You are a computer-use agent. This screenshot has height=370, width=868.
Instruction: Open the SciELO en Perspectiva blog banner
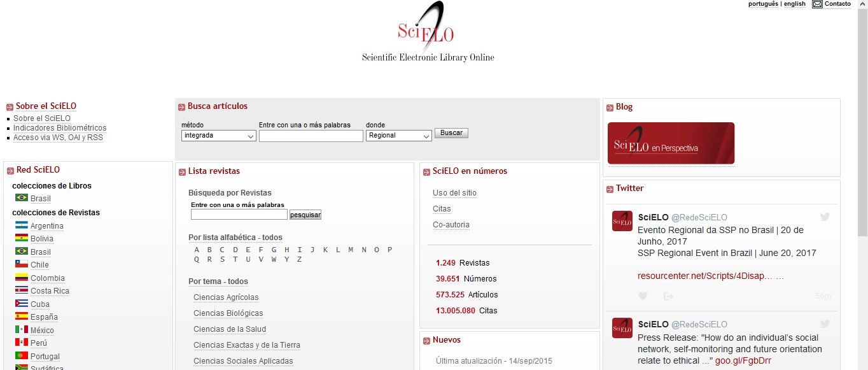click(671, 143)
